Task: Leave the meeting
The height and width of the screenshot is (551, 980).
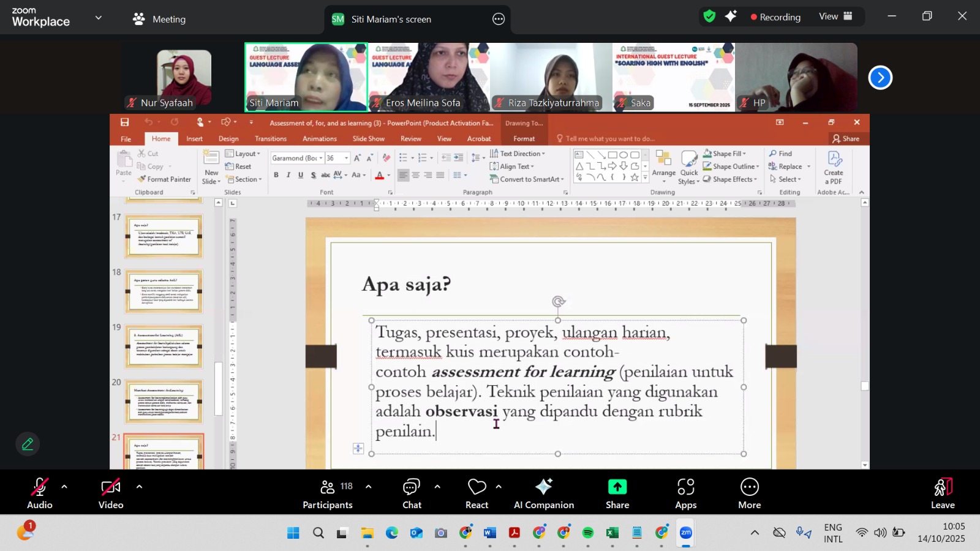Action: coord(942,493)
